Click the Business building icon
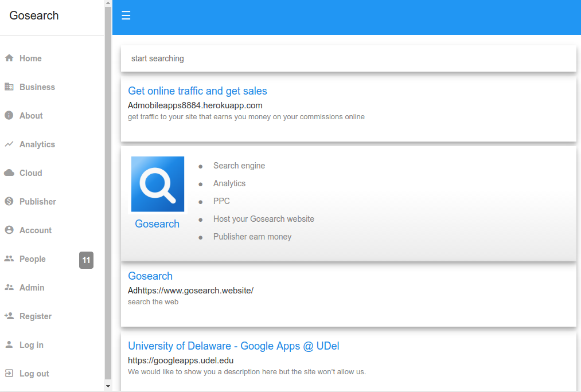Image resolution: width=581 pixels, height=392 pixels. click(x=9, y=87)
